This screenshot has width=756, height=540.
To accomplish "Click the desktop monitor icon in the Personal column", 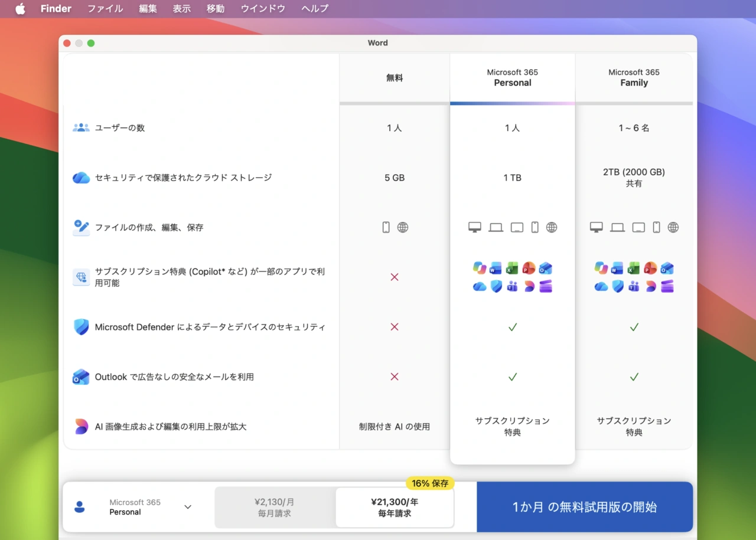I will (x=474, y=227).
